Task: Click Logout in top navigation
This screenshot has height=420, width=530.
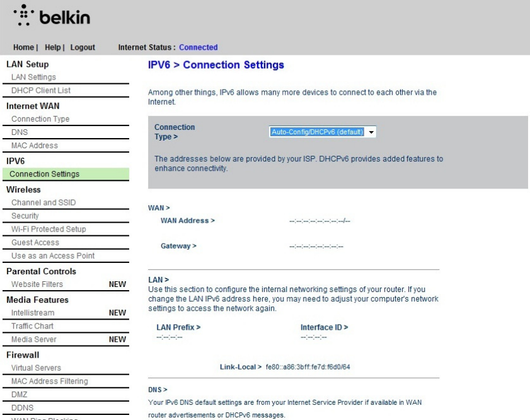Action: (x=83, y=47)
